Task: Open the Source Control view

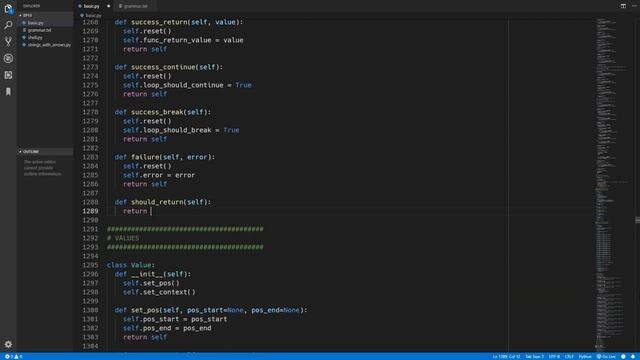Action: point(8,42)
